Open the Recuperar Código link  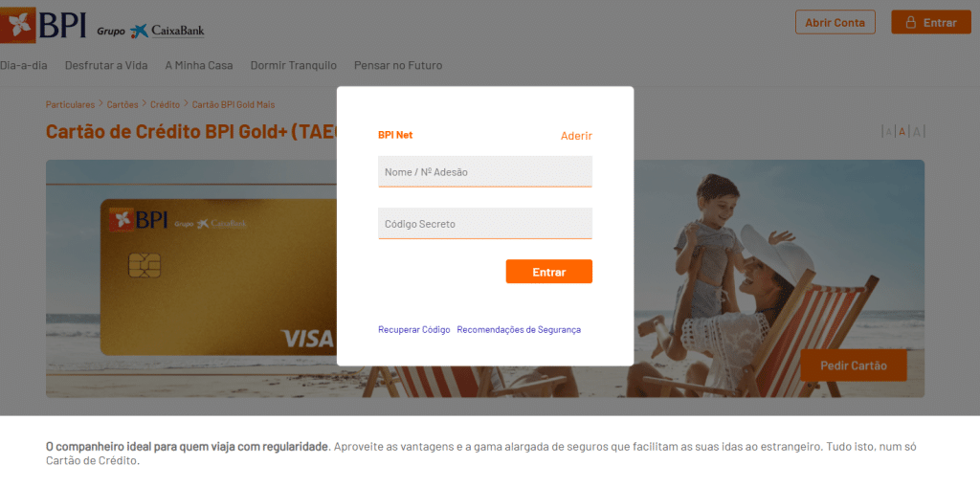coord(413,329)
